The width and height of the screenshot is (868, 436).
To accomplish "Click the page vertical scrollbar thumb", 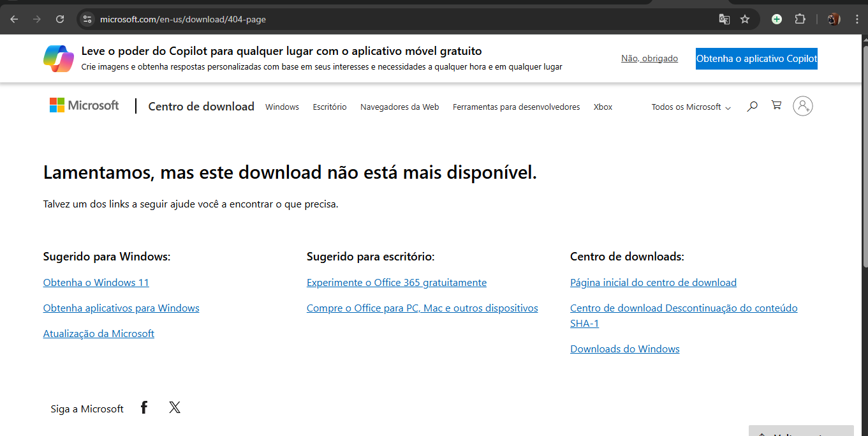I will (865, 156).
